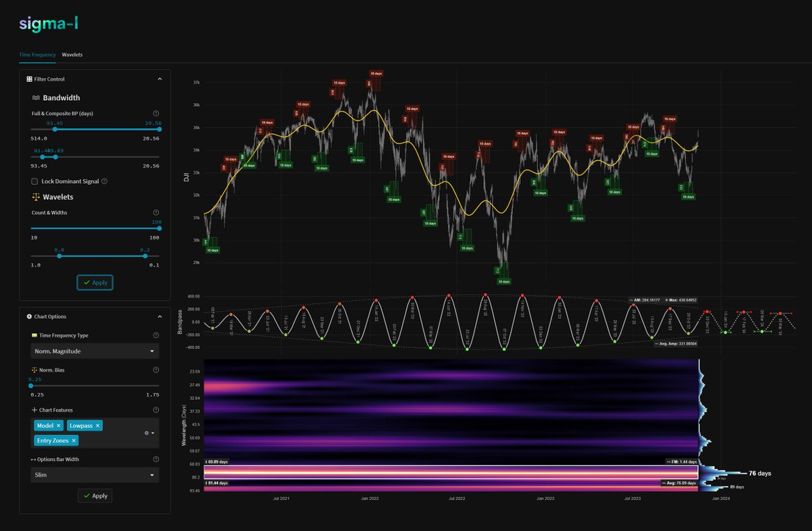
Task: Open help for Norm. Bias
Action: pos(156,370)
